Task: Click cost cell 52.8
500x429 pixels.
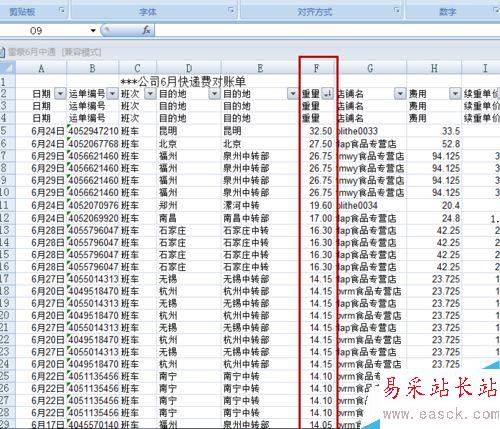Action: coord(434,144)
